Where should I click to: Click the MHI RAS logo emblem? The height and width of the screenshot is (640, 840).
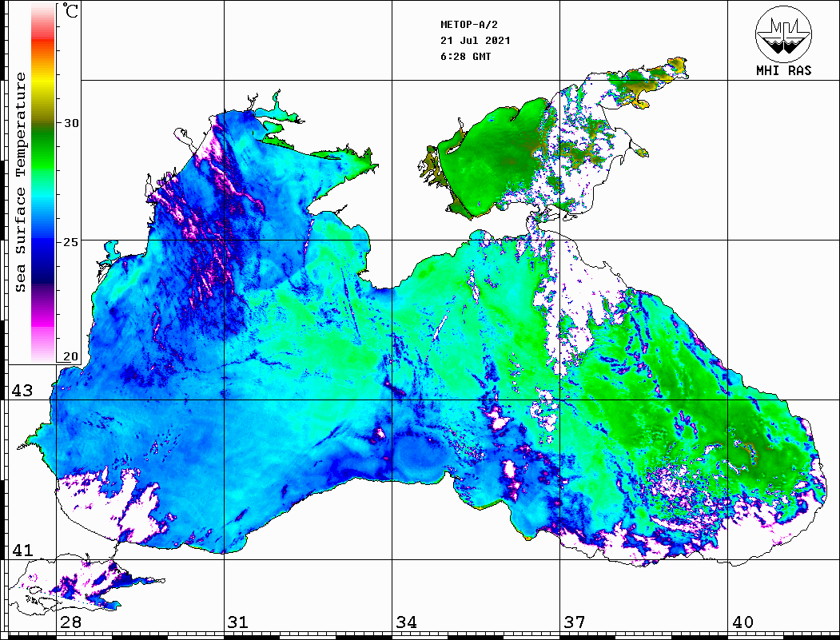[783, 34]
